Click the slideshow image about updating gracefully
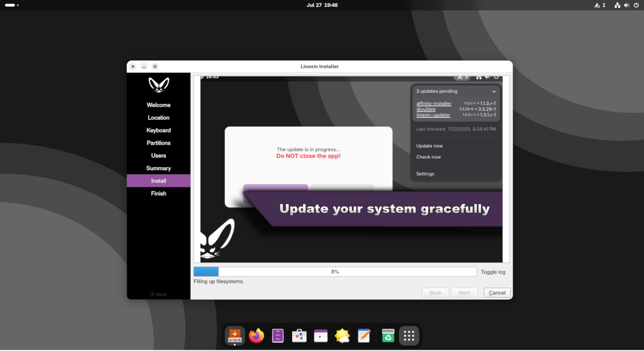This screenshot has height=351, width=644. pos(351,169)
